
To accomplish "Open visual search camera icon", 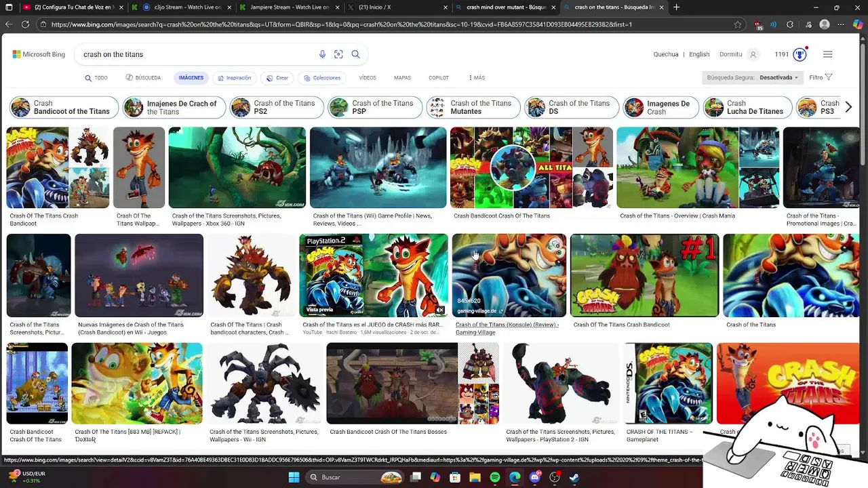I will [338, 54].
